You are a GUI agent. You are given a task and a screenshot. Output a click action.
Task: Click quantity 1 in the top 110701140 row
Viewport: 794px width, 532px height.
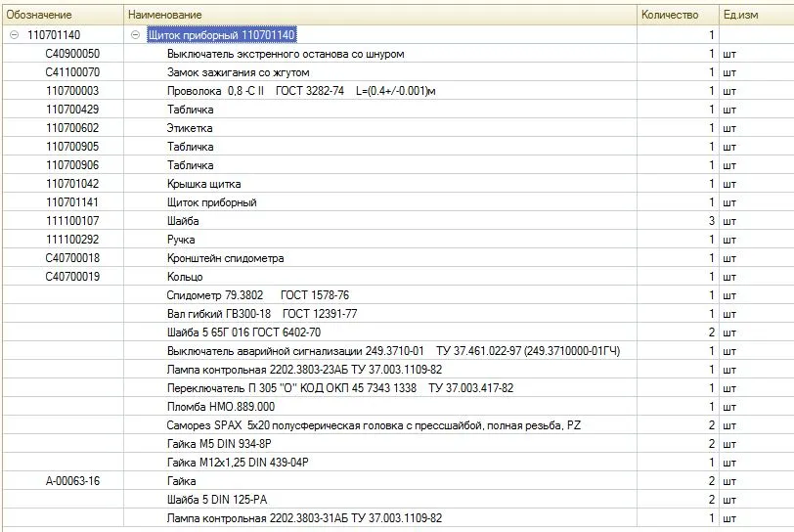click(x=712, y=35)
